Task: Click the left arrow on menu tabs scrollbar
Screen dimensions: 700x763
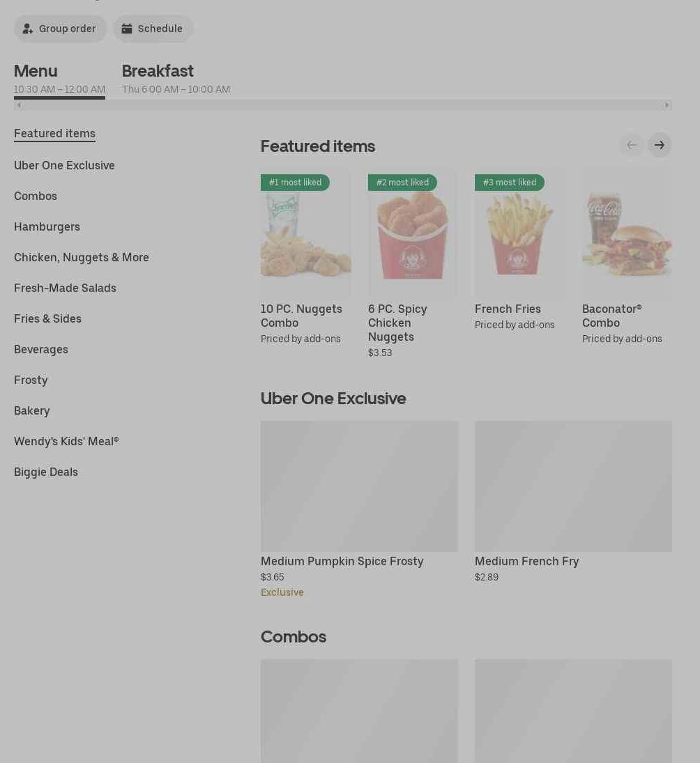Action: pyautogui.click(x=19, y=105)
